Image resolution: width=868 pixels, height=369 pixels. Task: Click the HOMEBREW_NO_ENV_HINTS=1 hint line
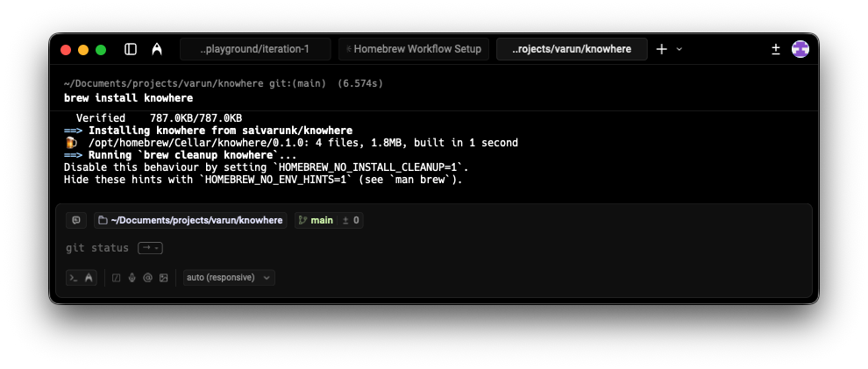(264, 180)
